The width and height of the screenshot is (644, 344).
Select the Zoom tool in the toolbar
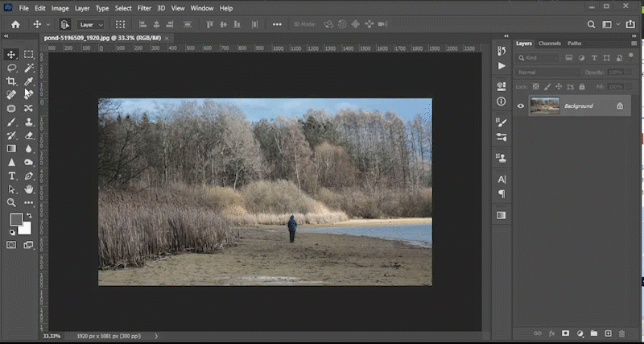click(x=11, y=203)
